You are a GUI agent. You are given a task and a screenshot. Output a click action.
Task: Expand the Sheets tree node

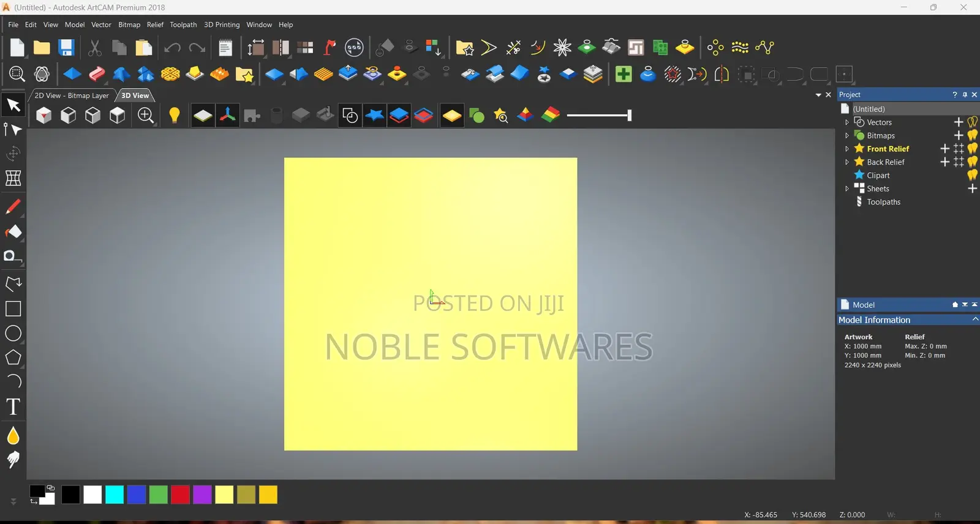pyautogui.click(x=847, y=189)
